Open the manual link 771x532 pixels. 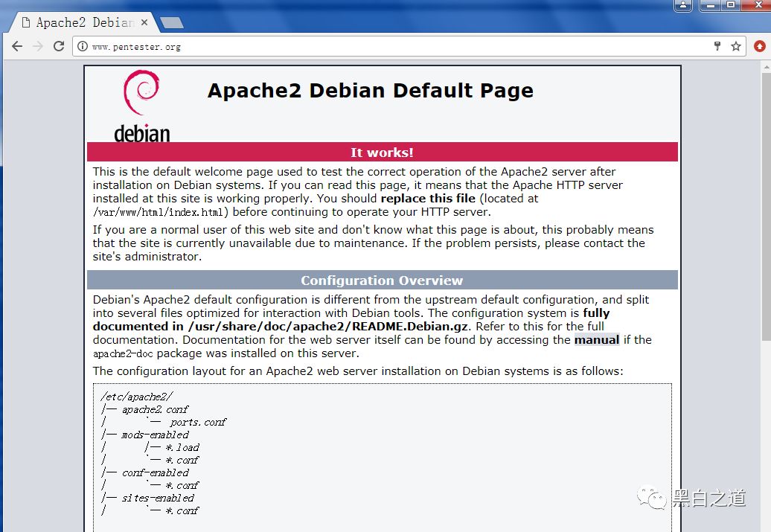point(596,340)
